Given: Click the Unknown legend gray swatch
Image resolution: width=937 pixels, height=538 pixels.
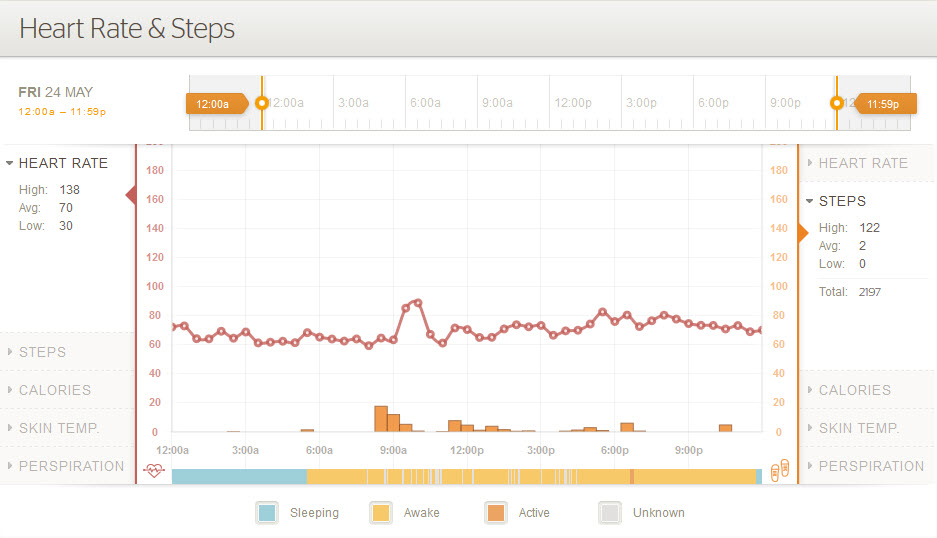Looking at the screenshot, I should coord(609,513).
